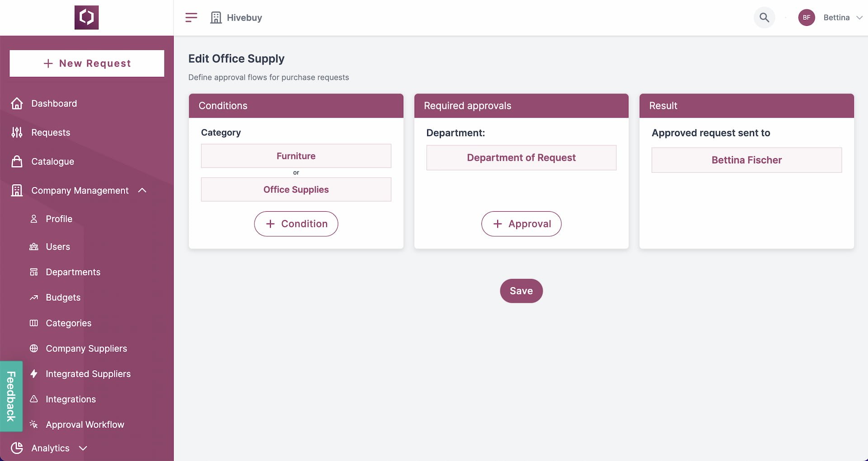Open the Approval Workflow menu item
Viewport: 868px width, 461px height.
coord(85,424)
